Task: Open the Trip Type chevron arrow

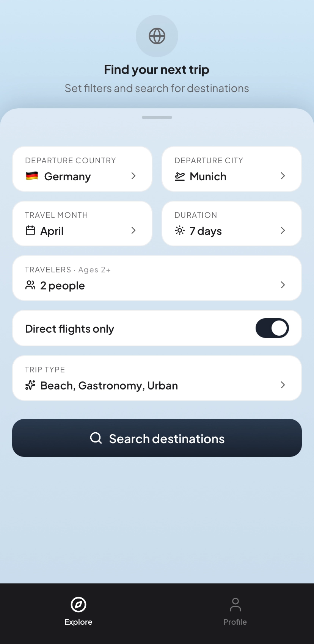Action: coord(283,385)
